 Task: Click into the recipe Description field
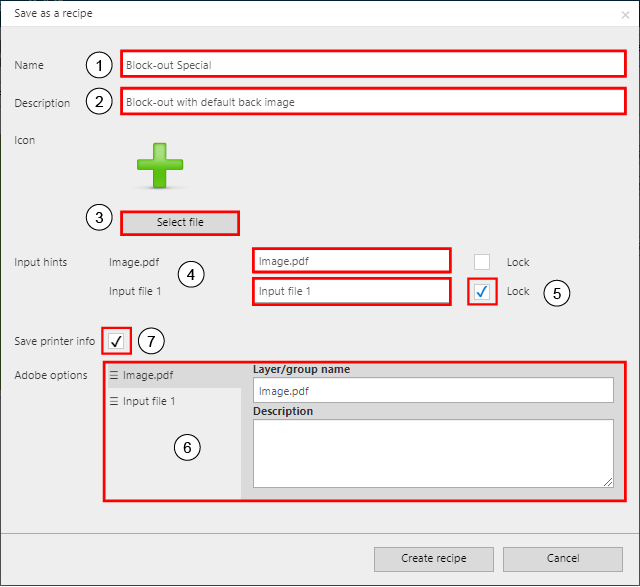click(372, 102)
